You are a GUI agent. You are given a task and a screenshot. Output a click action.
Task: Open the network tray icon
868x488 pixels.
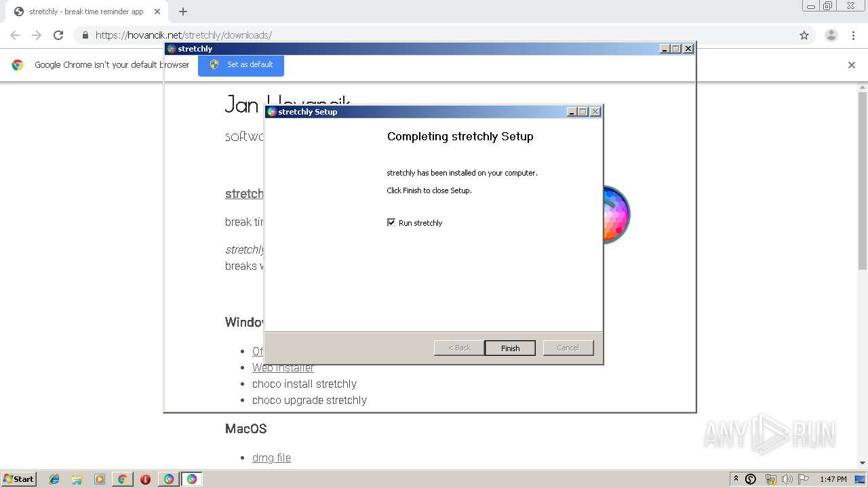(770, 479)
